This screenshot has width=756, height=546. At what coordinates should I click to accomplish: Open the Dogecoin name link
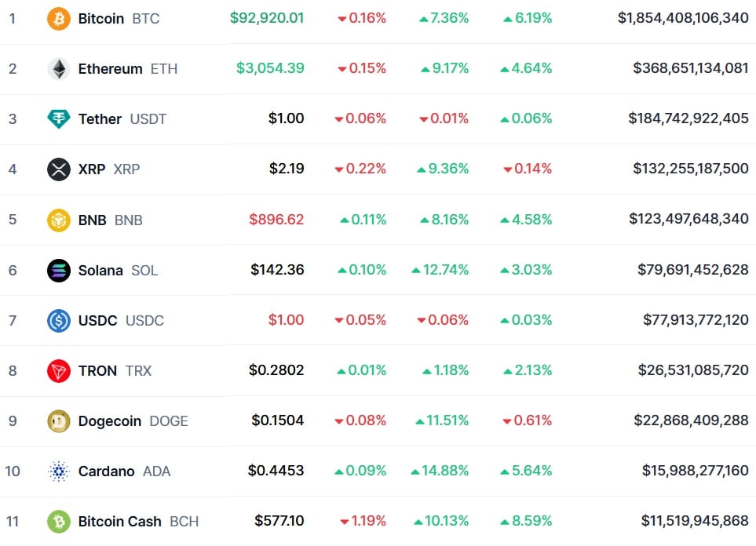point(110,421)
